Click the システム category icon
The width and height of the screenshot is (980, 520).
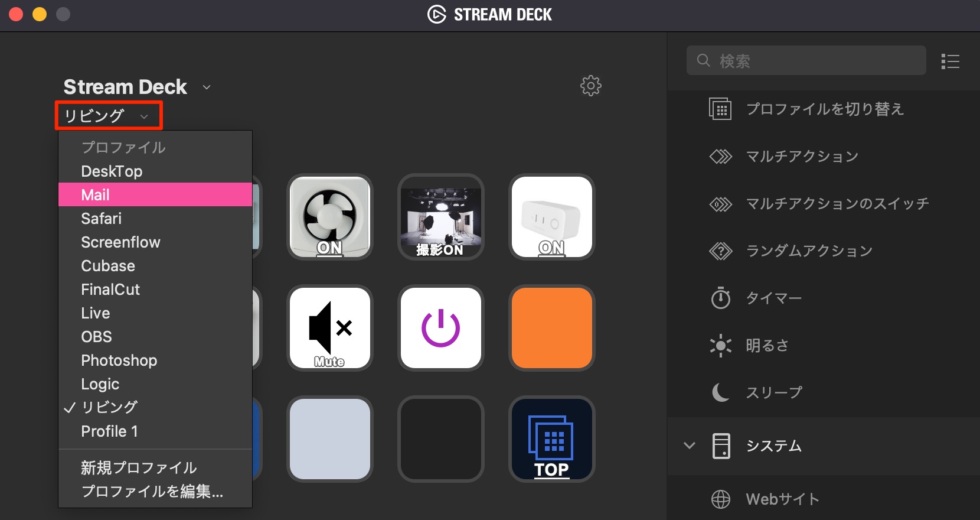coord(721,446)
